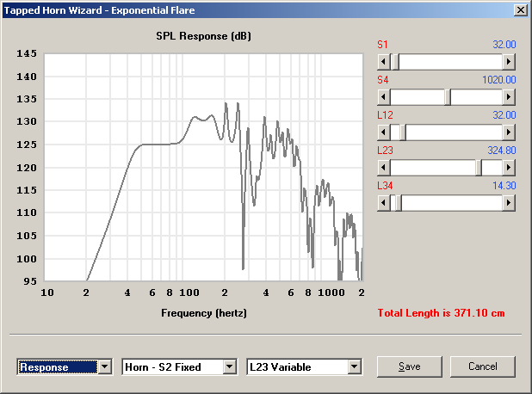
Task: Click the L12 slider right arrow
Action: [509, 132]
